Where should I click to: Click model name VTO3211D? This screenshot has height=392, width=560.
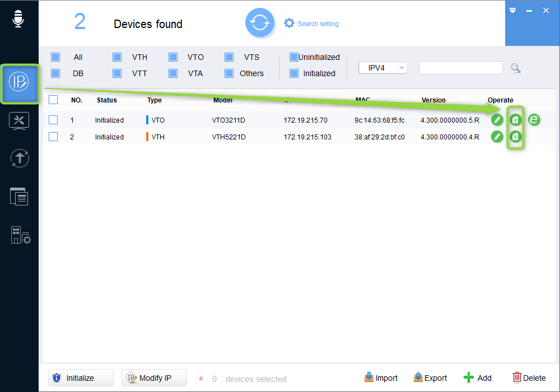228,120
